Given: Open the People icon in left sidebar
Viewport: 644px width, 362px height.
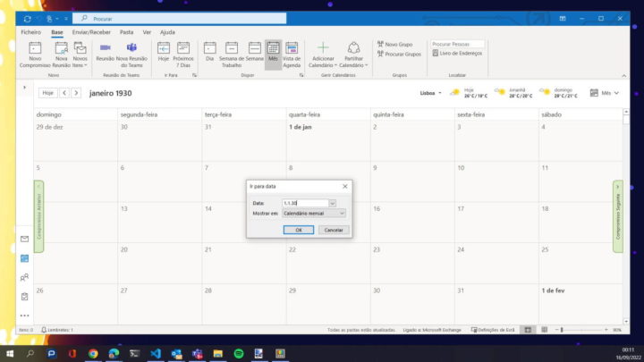Looking at the screenshot, I should [25, 277].
